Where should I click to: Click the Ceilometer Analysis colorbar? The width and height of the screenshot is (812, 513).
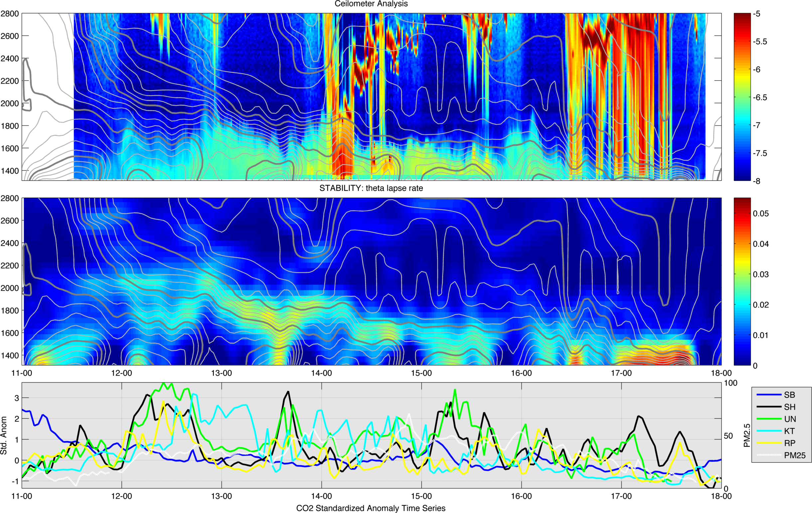click(742, 97)
